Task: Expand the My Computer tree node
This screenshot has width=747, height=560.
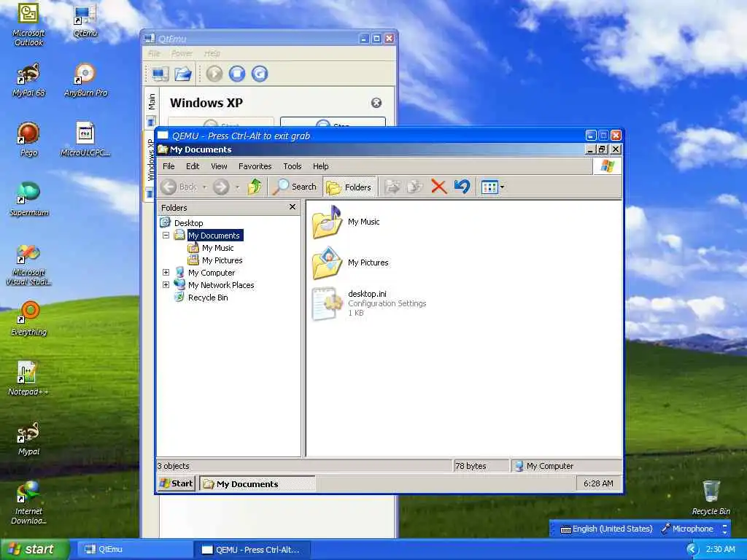Action: point(166,273)
